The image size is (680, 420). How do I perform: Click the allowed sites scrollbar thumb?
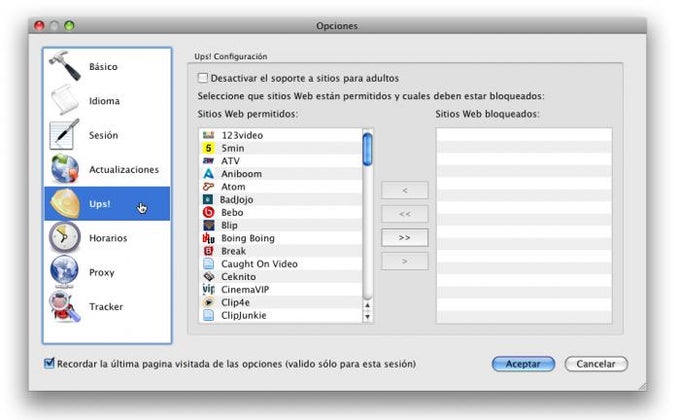(x=367, y=149)
